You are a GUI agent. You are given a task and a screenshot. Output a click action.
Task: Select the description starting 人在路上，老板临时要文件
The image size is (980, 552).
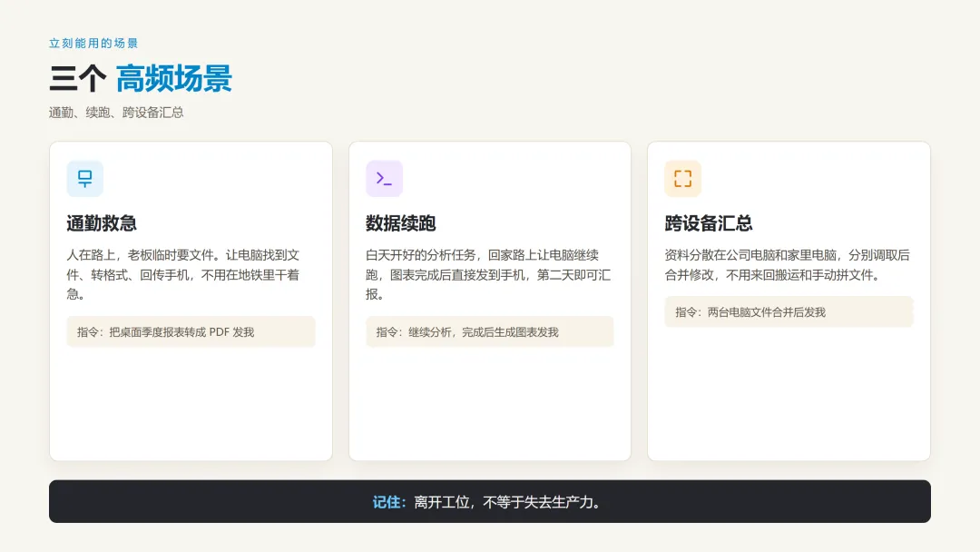(184, 274)
